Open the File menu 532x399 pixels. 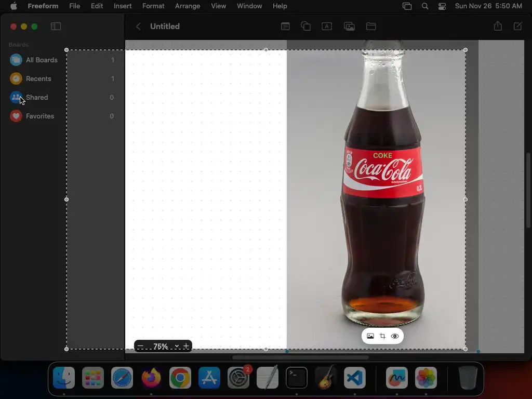[74, 6]
